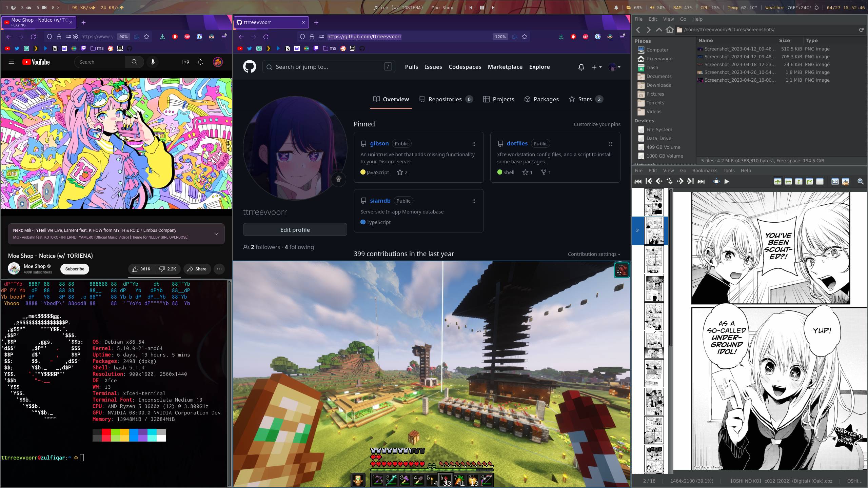Click Customize your pins link
Screen dimensions: 868x488
click(597, 124)
